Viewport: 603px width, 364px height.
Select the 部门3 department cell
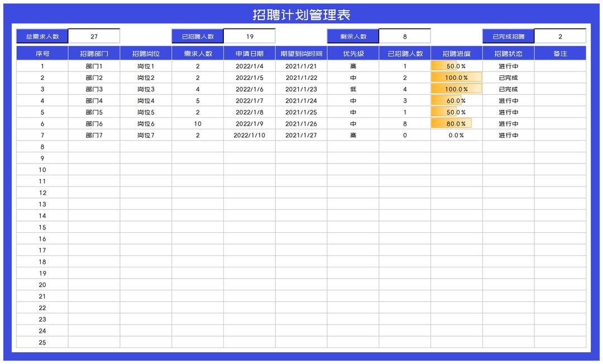(x=94, y=89)
